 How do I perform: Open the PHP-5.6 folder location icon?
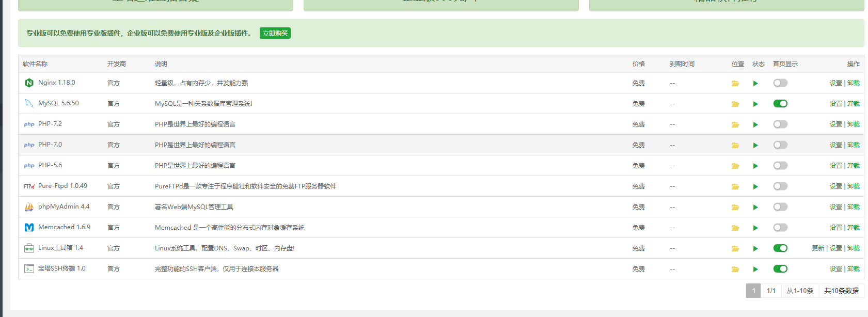(x=735, y=166)
